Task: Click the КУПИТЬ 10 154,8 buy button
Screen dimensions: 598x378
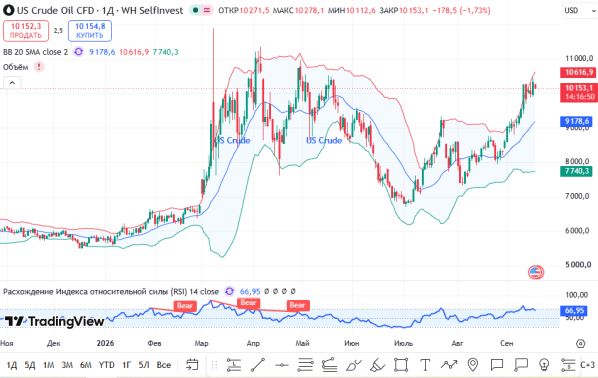Action: [x=90, y=31]
